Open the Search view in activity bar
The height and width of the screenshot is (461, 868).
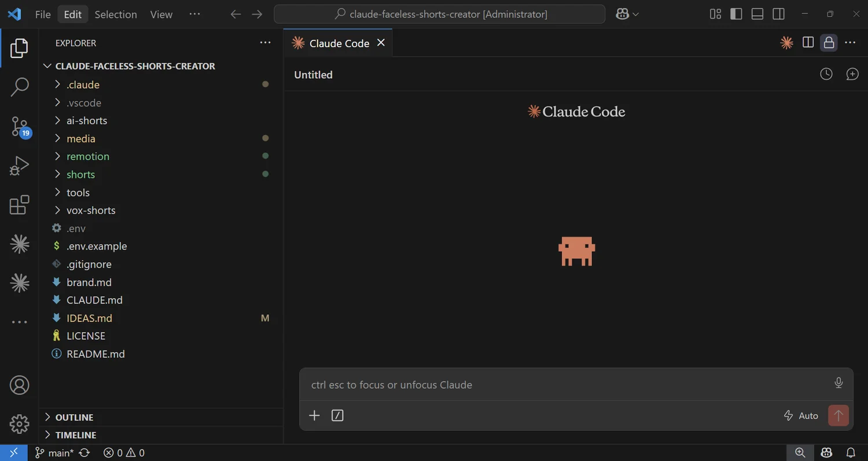[x=19, y=87]
